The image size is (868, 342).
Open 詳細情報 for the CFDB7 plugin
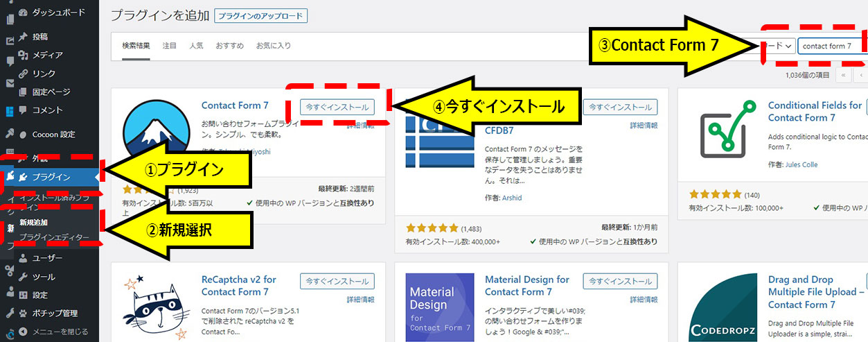click(x=644, y=126)
